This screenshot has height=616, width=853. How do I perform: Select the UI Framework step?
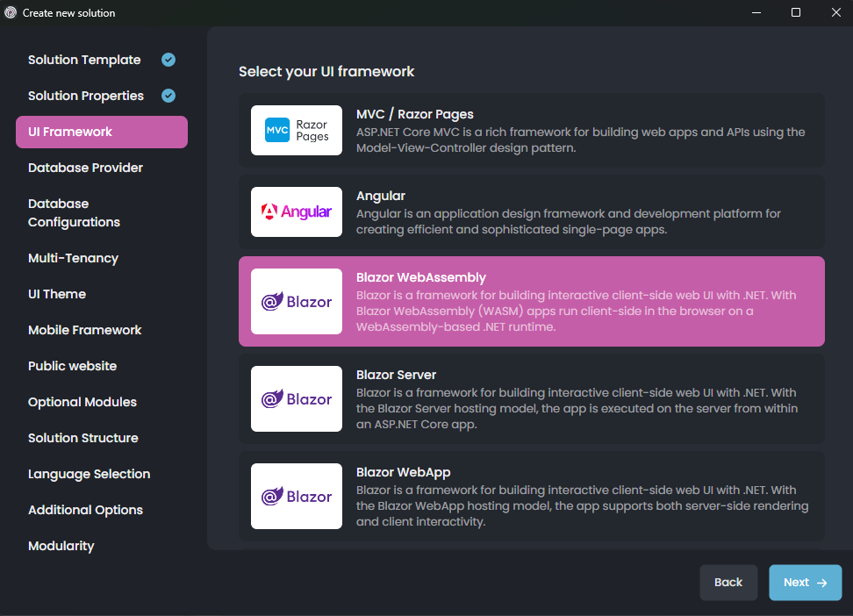tap(102, 132)
